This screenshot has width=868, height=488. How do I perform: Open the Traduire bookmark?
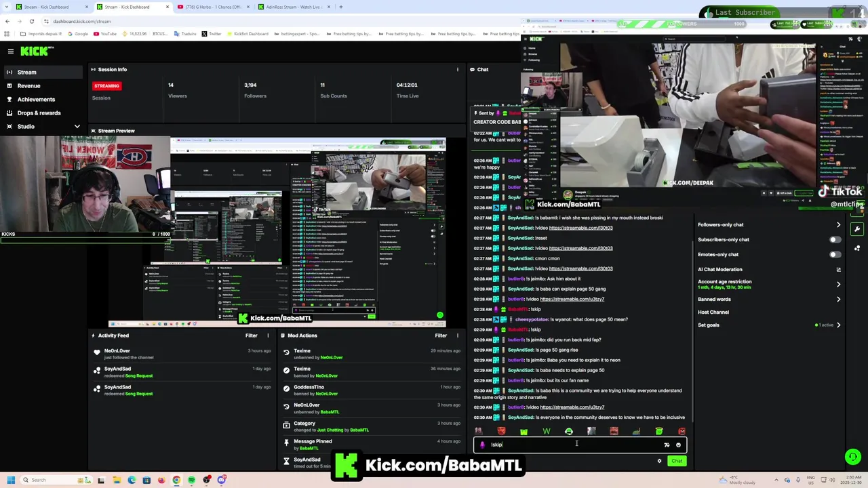tap(185, 34)
